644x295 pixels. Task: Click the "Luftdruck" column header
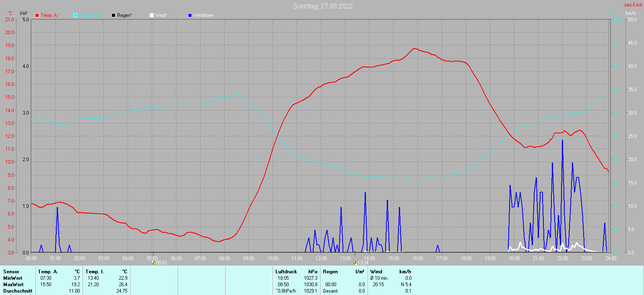coord(286,272)
